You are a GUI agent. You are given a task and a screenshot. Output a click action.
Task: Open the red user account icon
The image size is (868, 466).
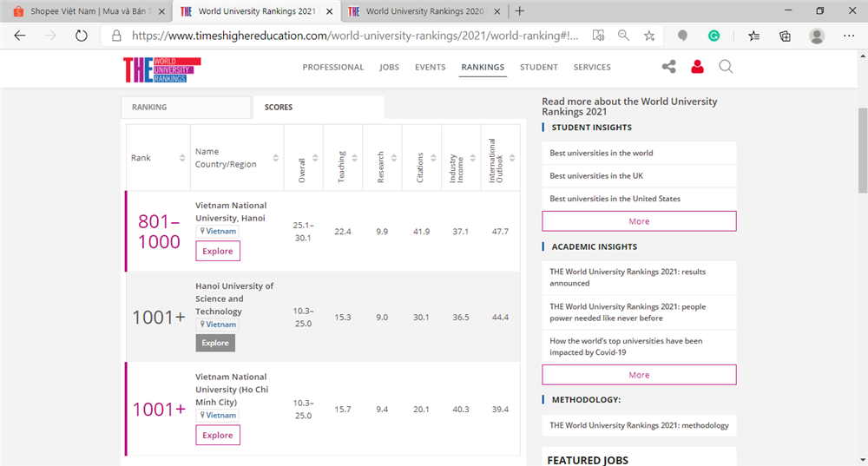[x=698, y=67]
